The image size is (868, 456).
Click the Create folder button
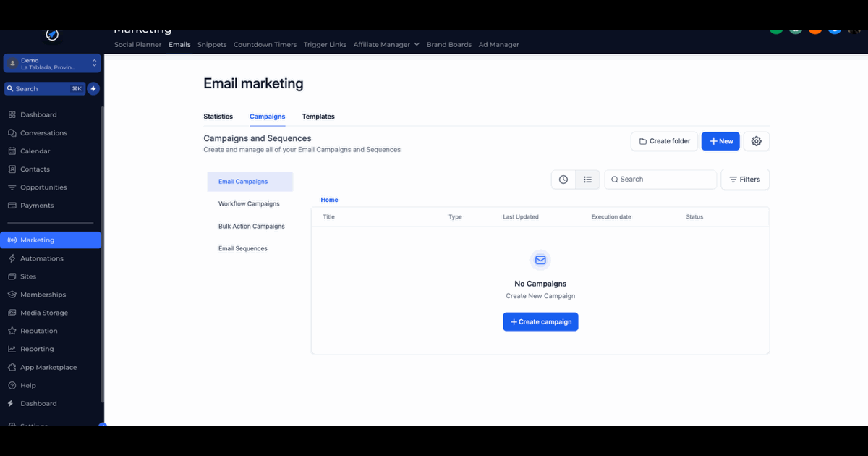tap(665, 141)
